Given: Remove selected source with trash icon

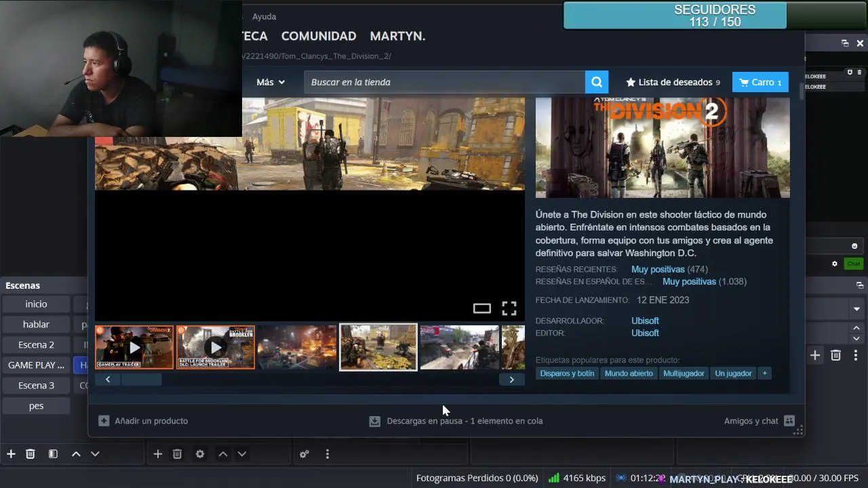Looking at the screenshot, I should pos(177,454).
